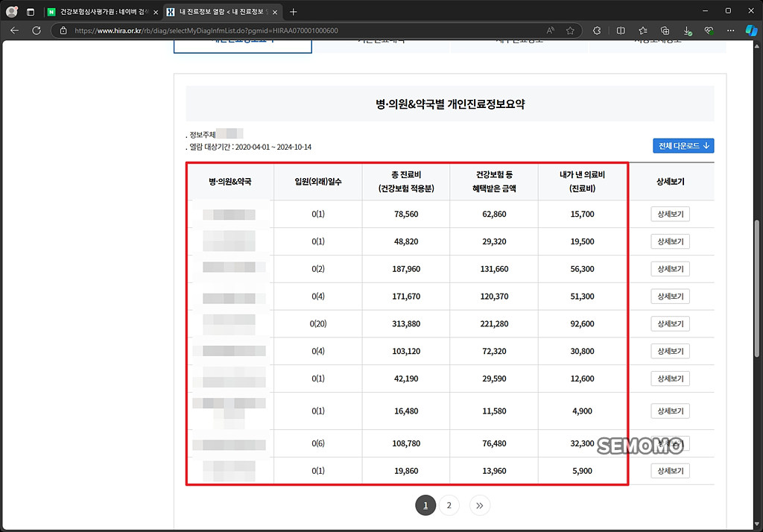Click the 4,900 paid amount cell
The width and height of the screenshot is (763, 532).
(x=582, y=411)
